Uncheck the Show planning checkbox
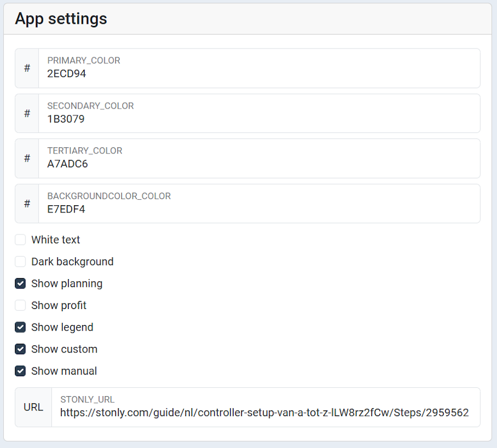 (x=20, y=284)
